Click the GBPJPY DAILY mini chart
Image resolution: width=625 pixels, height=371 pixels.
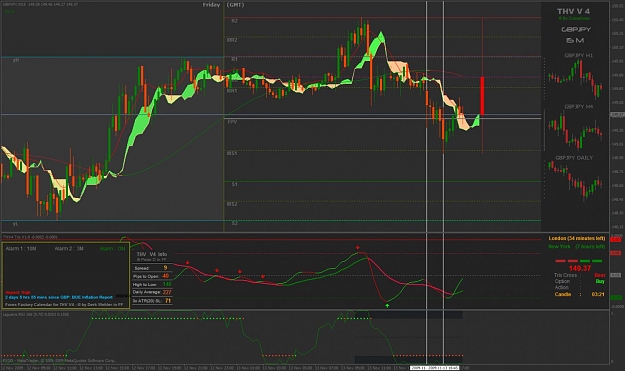click(574, 180)
